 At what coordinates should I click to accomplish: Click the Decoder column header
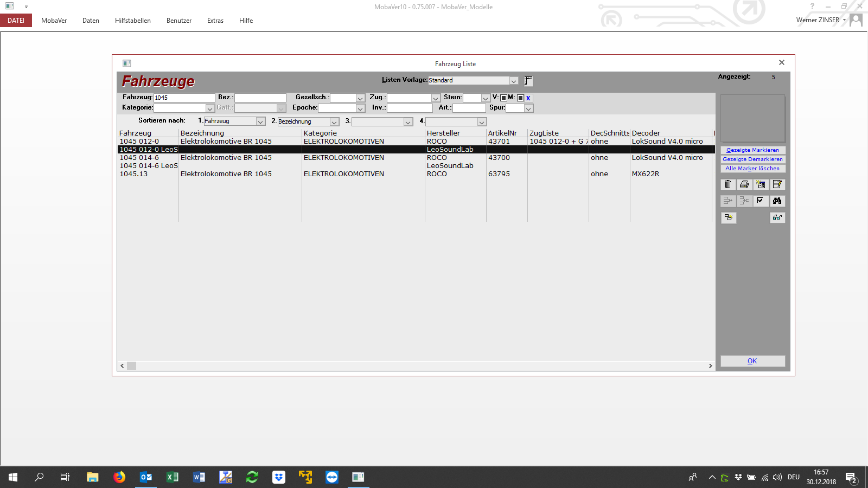tap(646, 133)
